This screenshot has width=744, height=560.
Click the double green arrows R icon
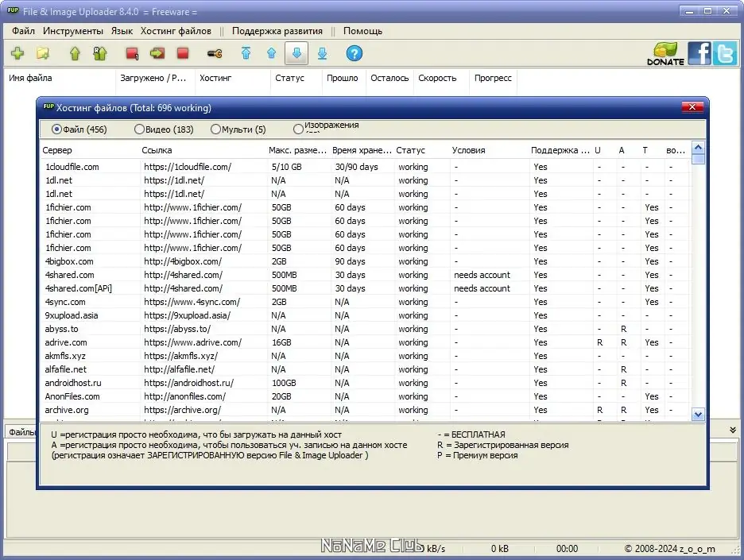click(99, 53)
